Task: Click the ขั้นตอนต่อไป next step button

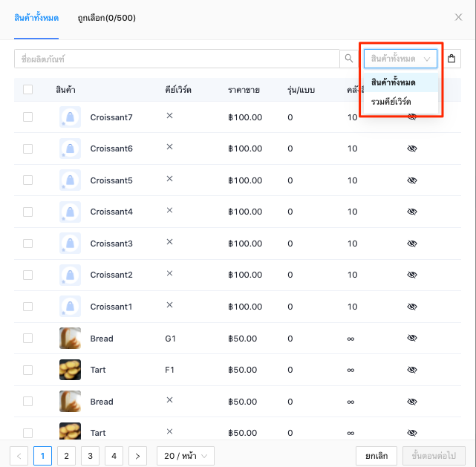Action: [434, 456]
